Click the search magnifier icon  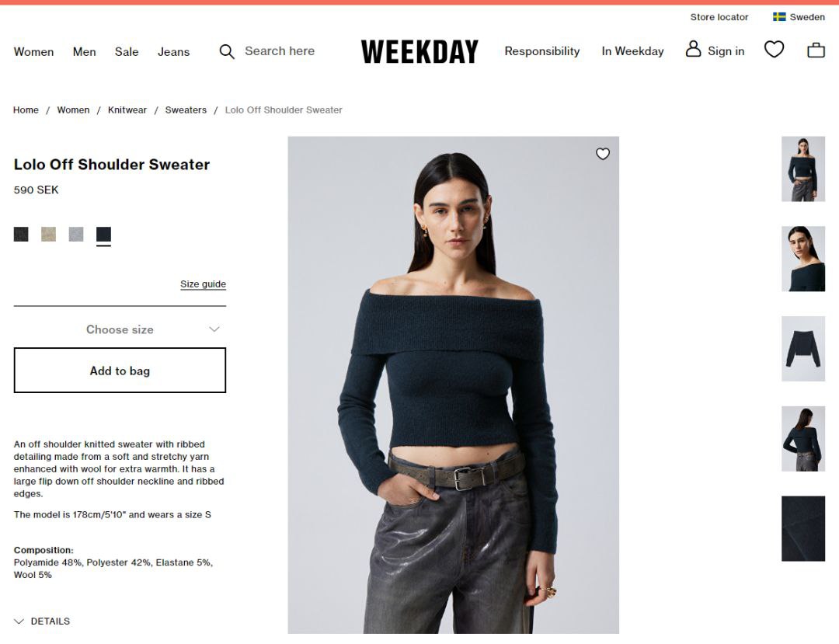(227, 52)
